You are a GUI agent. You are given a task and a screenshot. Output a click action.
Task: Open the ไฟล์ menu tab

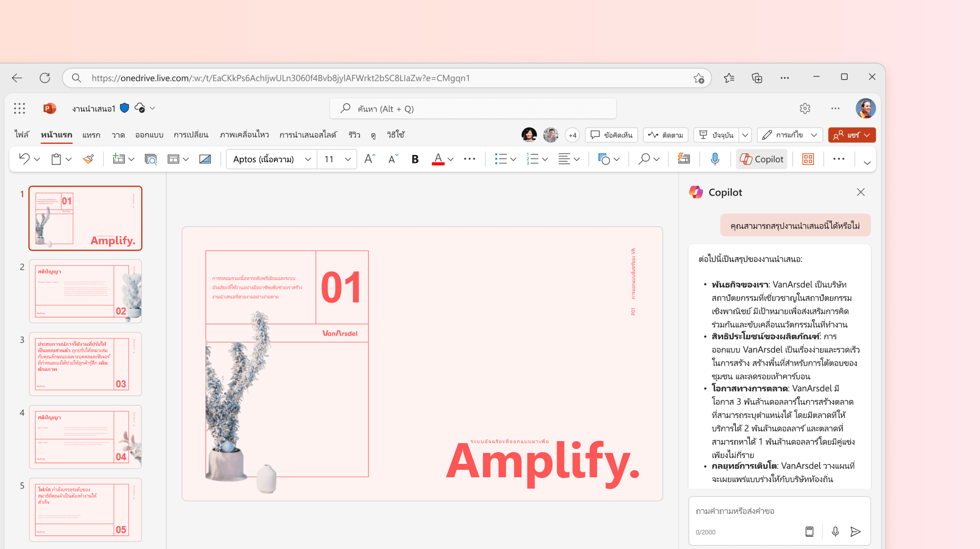tap(22, 135)
